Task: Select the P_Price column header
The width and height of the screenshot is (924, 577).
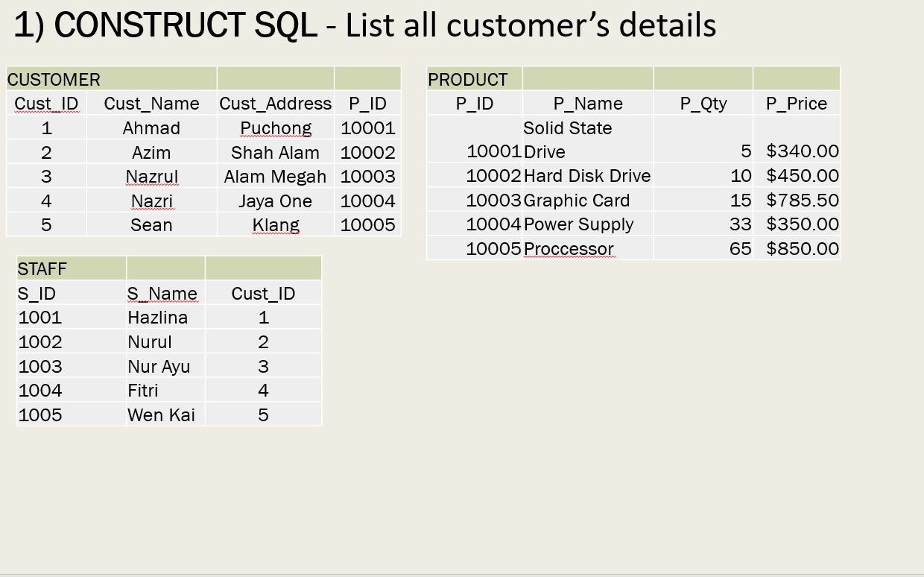Action: pos(796,103)
